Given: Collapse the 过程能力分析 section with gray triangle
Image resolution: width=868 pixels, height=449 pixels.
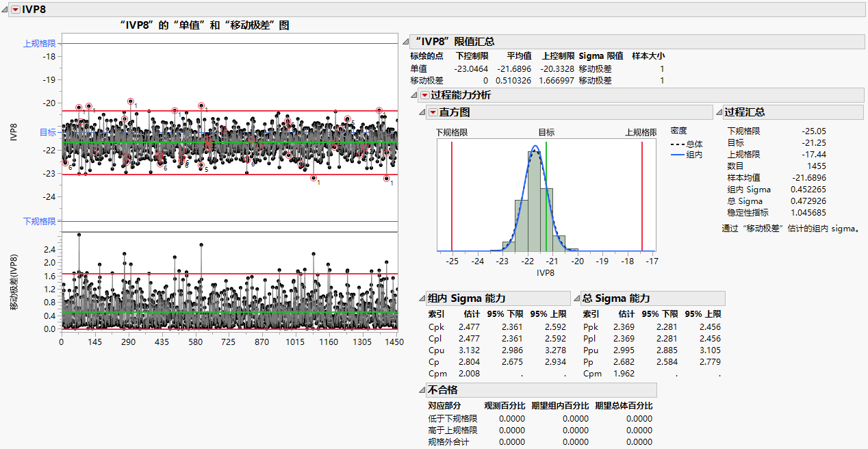Looking at the screenshot, I should click(x=415, y=95).
